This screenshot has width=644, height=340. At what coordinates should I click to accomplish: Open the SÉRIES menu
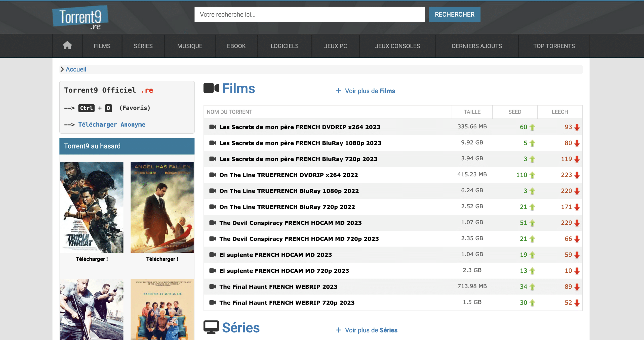pyautogui.click(x=143, y=46)
